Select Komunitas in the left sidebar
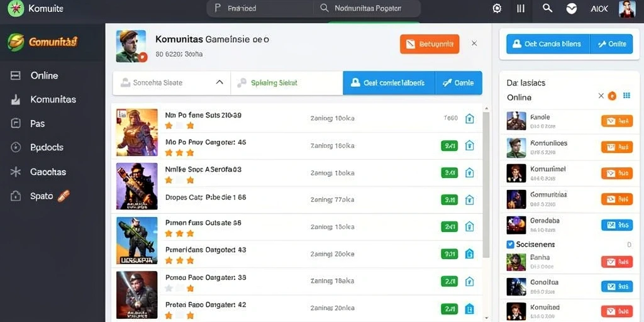644x322 pixels. pyautogui.click(x=53, y=99)
